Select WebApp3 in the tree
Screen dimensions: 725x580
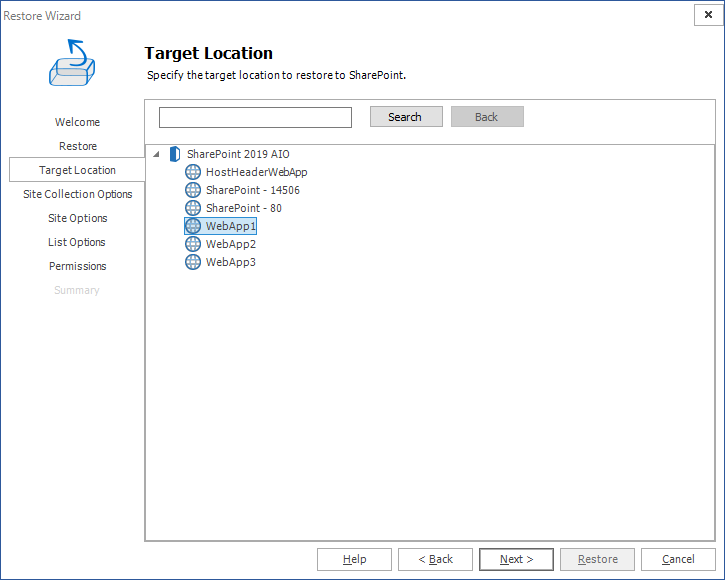coord(231,262)
